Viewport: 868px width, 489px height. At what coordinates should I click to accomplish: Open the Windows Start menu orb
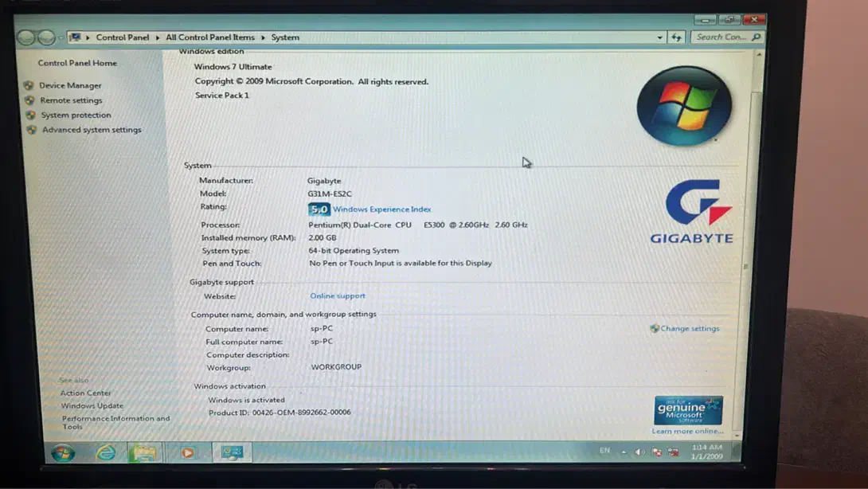pyautogui.click(x=62, y=452)
